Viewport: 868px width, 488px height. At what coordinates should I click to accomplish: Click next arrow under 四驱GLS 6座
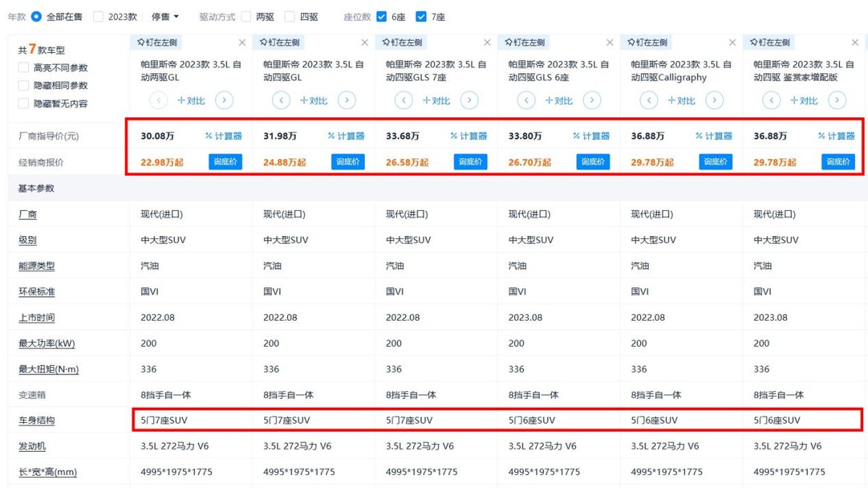[x=592, y=101]
